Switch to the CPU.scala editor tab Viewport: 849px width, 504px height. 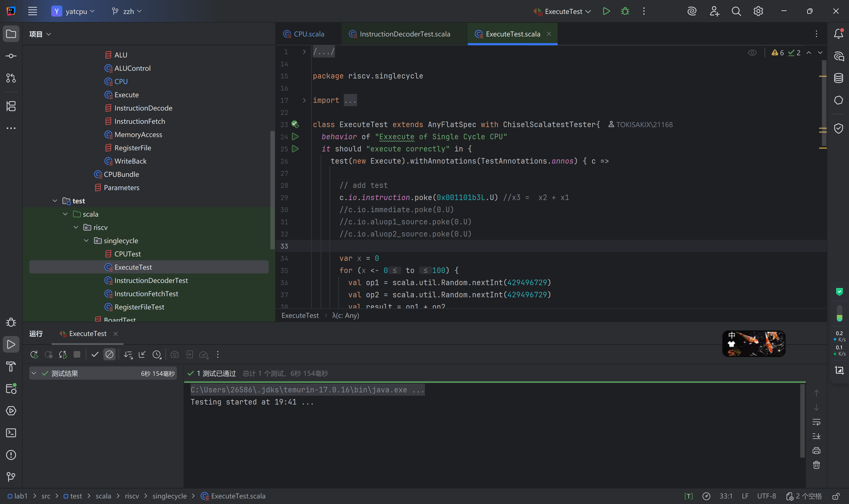tap(308, 34)
